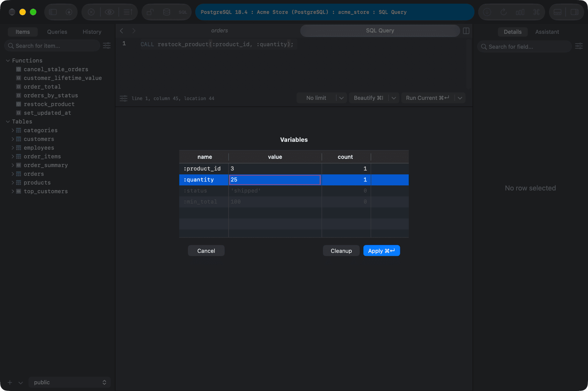Screen dimensions: 588x391
Task: Open the No limit dropdown arrow
Action: point(341,98)
